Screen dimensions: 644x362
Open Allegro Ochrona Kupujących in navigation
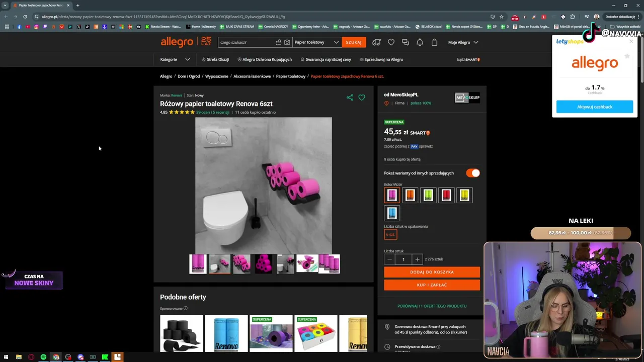click(x=265, y=59)
